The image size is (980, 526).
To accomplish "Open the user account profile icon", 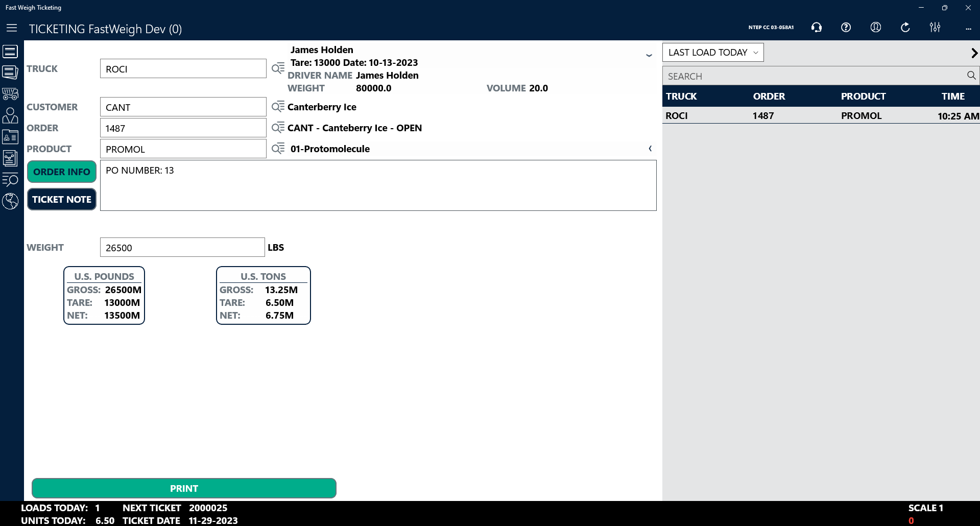I will point(875,28).
